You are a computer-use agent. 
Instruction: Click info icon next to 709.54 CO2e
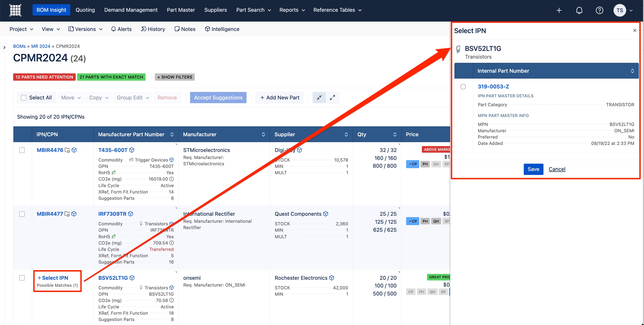tap(172, 243)
